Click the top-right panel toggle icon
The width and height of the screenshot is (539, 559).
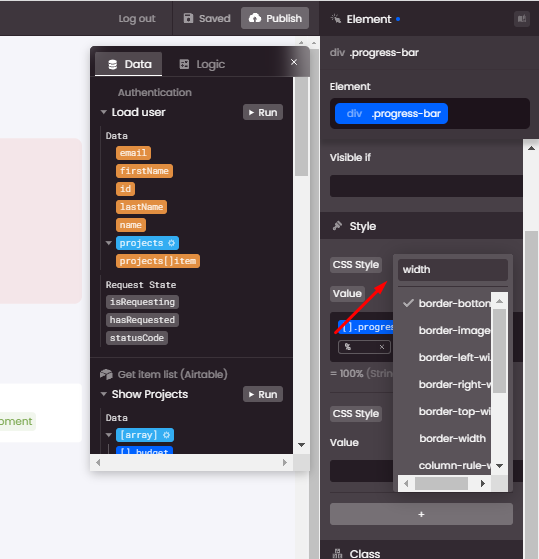point(522,19)
